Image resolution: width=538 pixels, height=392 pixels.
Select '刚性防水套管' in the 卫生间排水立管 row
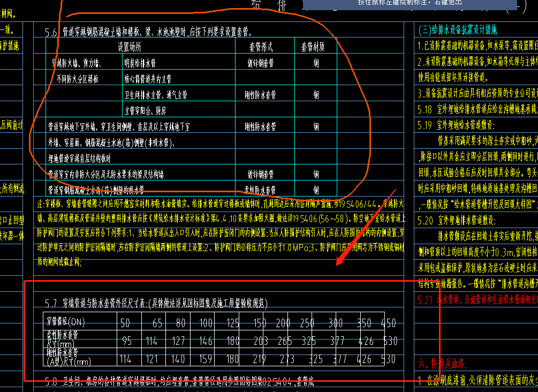click(260, 95)
